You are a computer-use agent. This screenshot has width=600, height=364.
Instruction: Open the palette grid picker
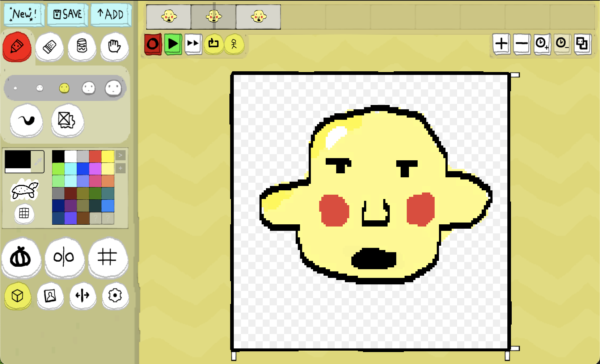[24, 214]
